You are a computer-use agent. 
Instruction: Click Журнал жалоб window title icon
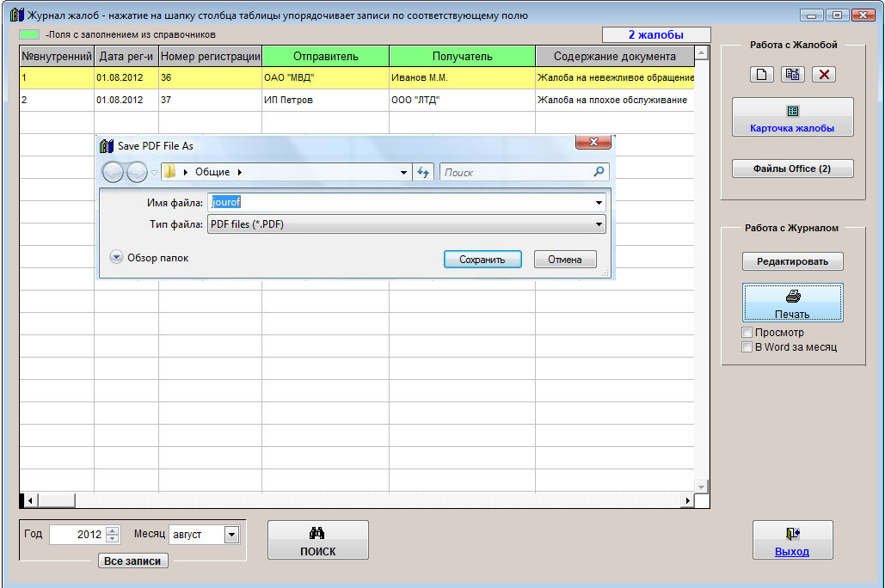point(17,15)
